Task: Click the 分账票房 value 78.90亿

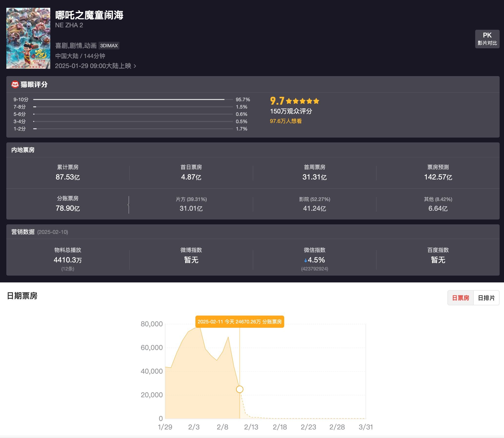Action: (68, 208)
